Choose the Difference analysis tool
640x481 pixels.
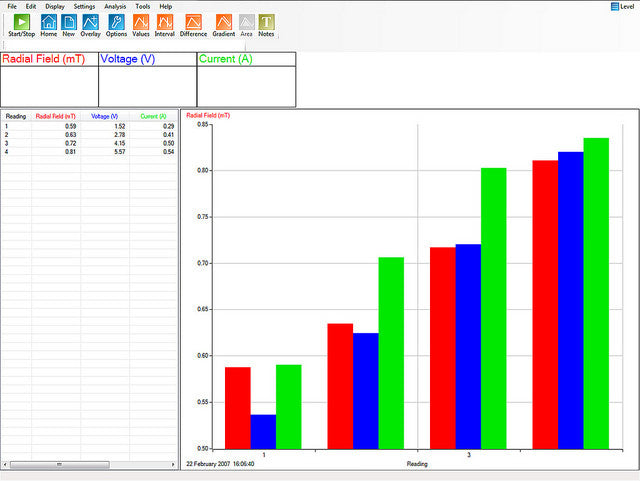(x=193, y=24)
